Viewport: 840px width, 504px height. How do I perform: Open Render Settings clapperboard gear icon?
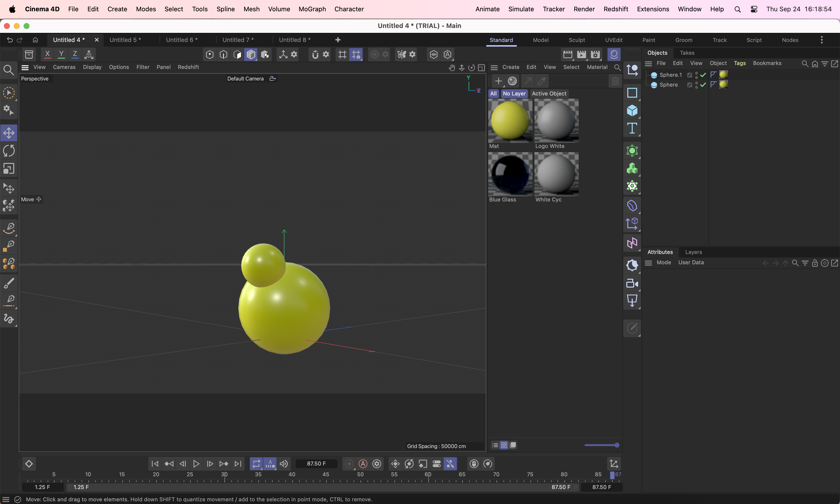coord(595,54)
